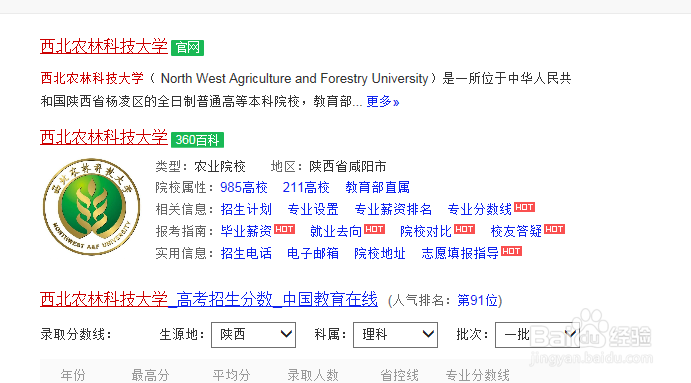Screen dimensions: 691x383
Task: Open the 招生电话 link
Action: pyautogui.click(x=246, y=253)
